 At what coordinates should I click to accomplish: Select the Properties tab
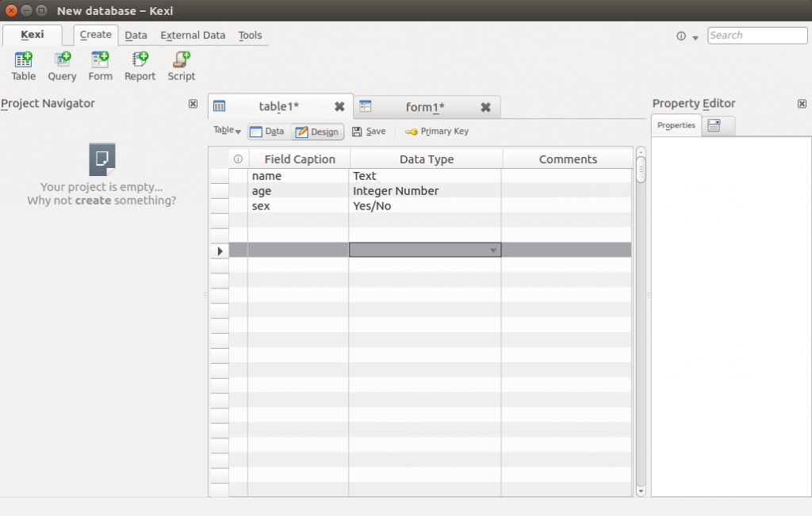(x=676, y=125)
